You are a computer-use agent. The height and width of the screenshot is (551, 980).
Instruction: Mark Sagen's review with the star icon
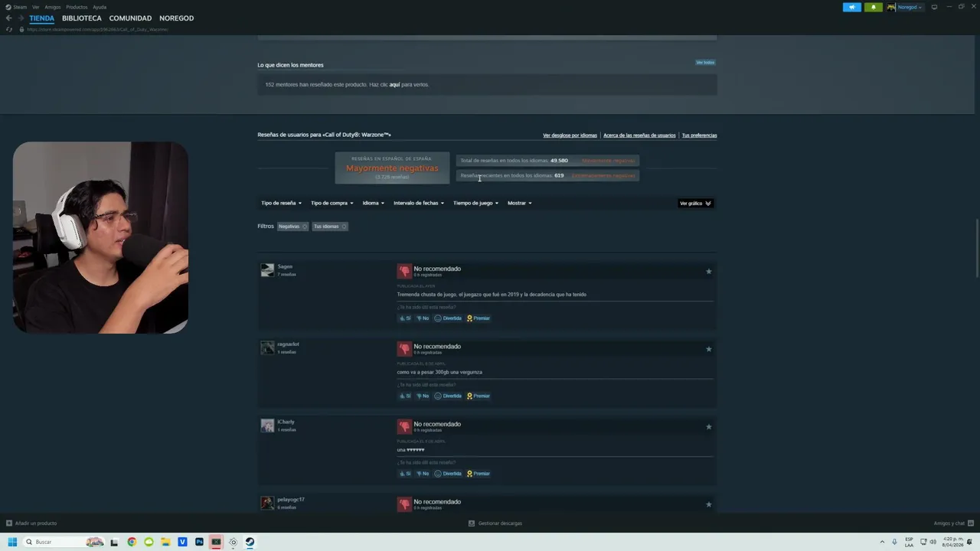pos(708,271)
